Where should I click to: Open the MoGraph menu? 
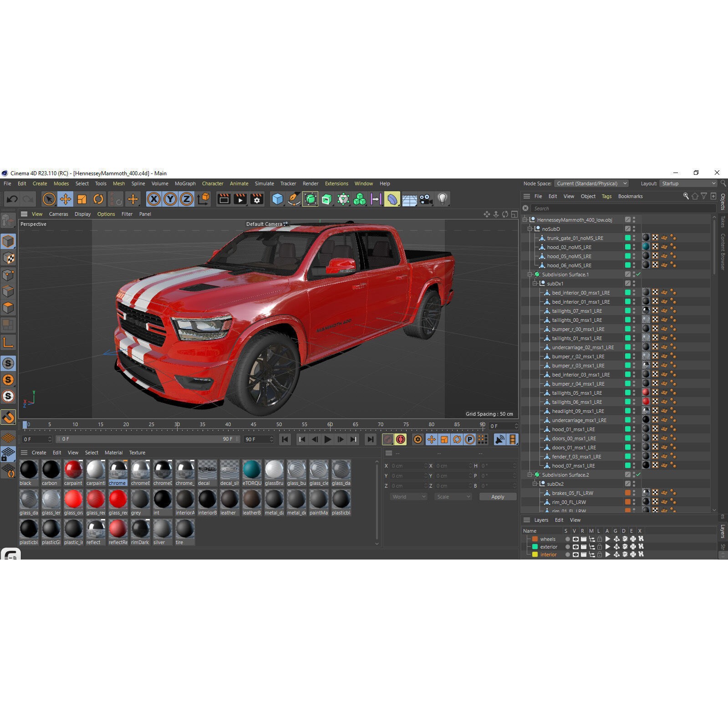(185, 183)
